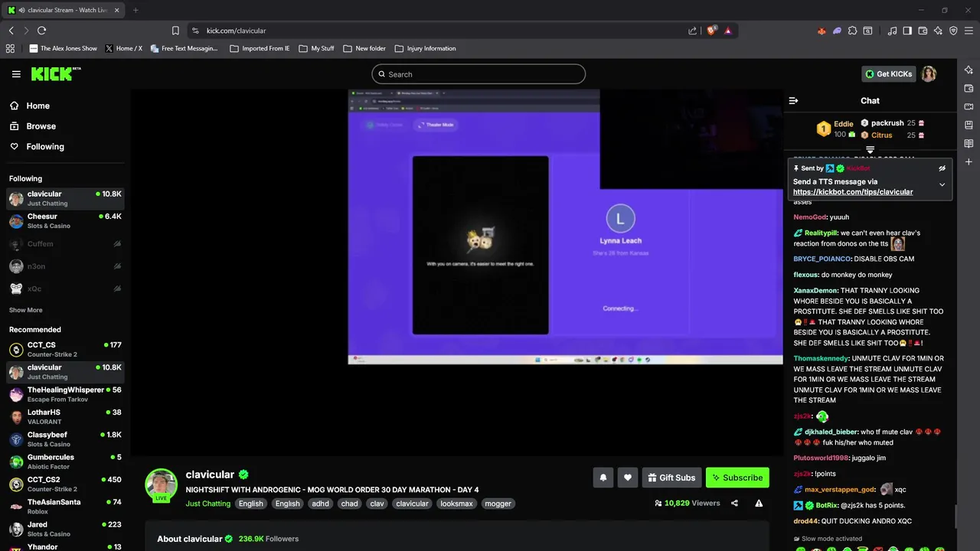Open the media playlist music note icon
The image size is (980, 551).
coord(892,31)
